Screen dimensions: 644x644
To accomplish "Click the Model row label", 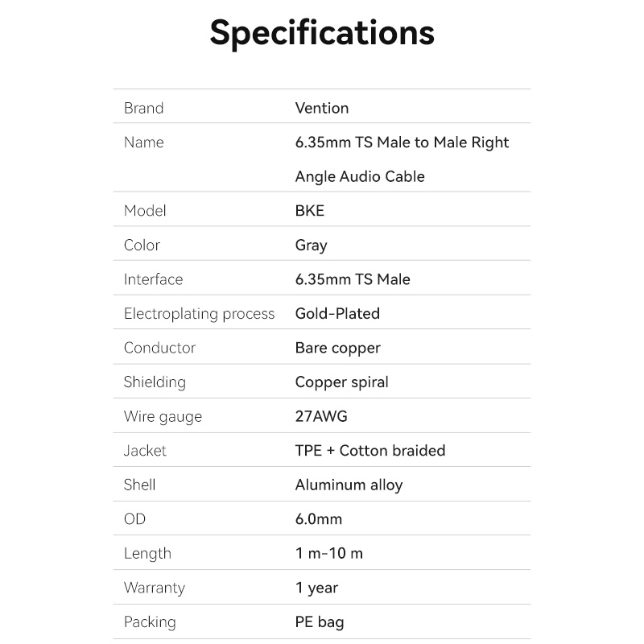I will pyautogui.click(x=145, y=211).
